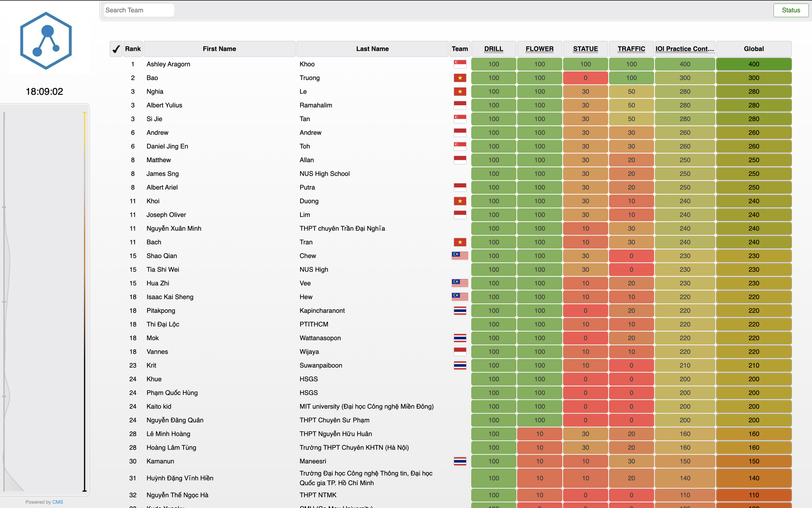
Task: Sort by the DRILL column header
Action: pyautogui.click(x=494, y=49)
